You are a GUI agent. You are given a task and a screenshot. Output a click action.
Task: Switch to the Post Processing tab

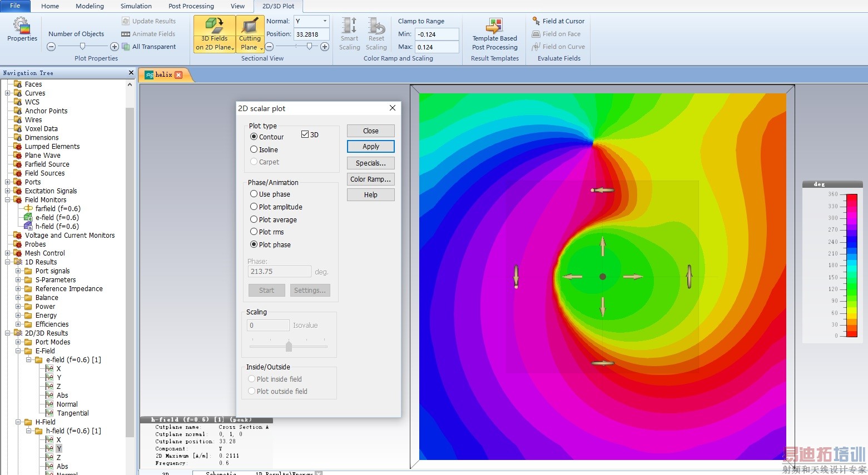point(191,6)
